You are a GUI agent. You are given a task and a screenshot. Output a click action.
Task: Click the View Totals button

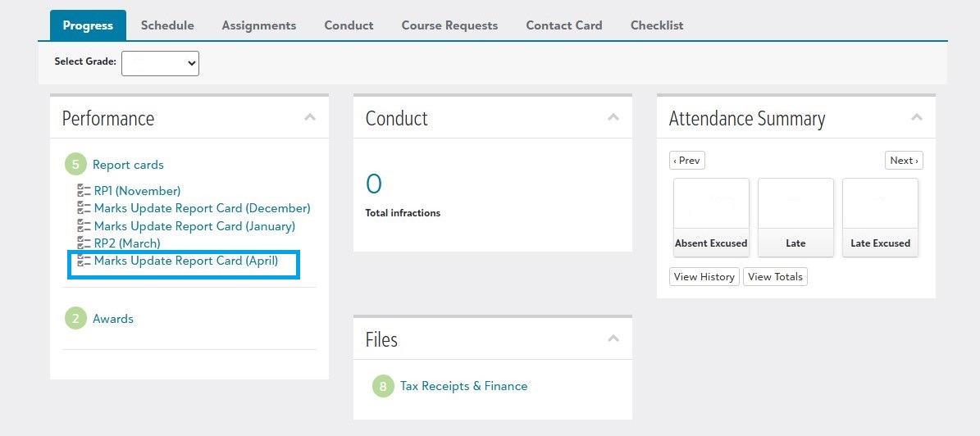tap(775, 277)
